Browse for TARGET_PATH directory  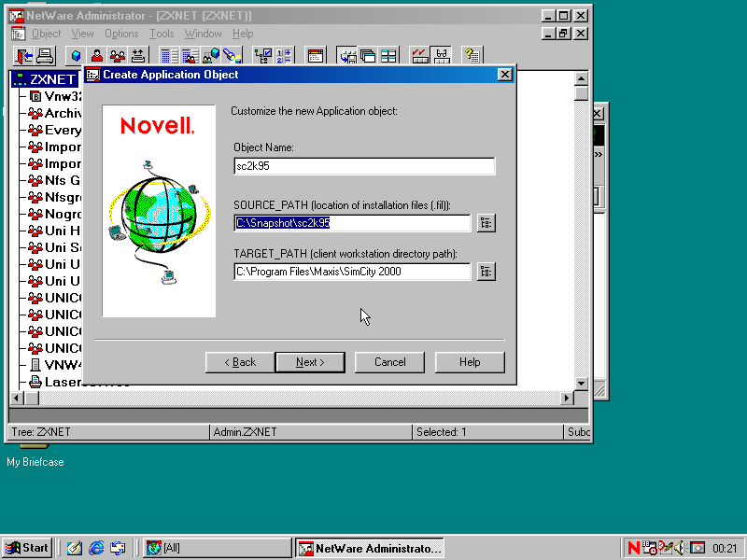click(x=486, y=272)
